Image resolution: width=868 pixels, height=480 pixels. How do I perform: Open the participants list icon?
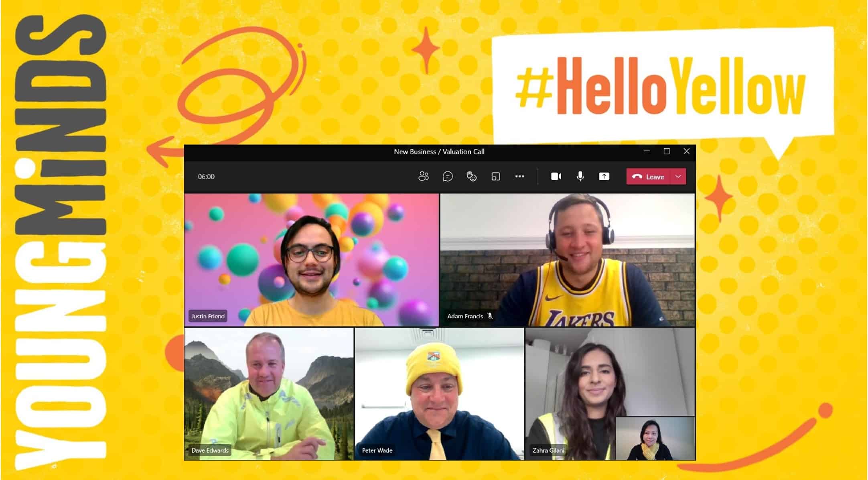pyautogui.click(x=424, y=176)
